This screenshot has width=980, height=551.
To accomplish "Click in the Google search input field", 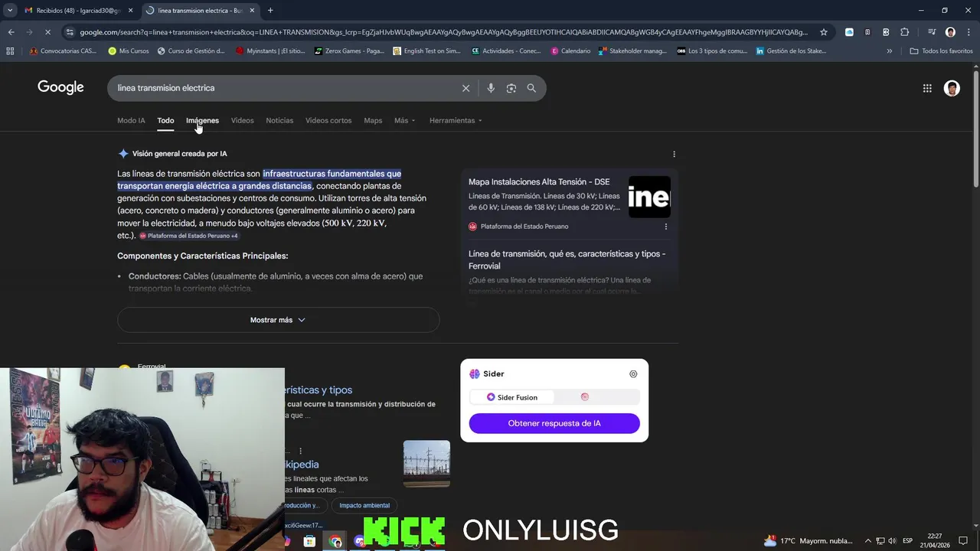I will tap(283, 88).
